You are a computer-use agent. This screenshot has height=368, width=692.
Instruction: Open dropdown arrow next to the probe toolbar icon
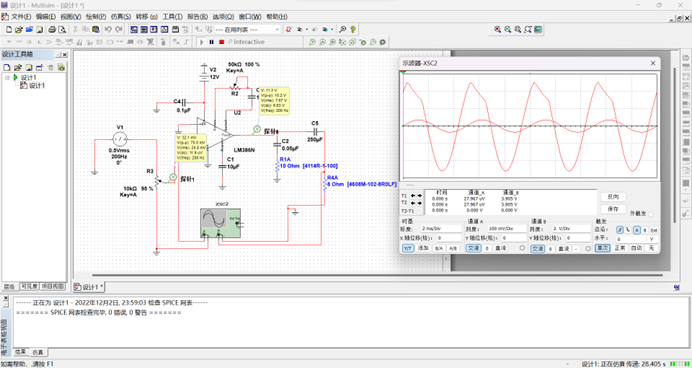pos(307,30)
